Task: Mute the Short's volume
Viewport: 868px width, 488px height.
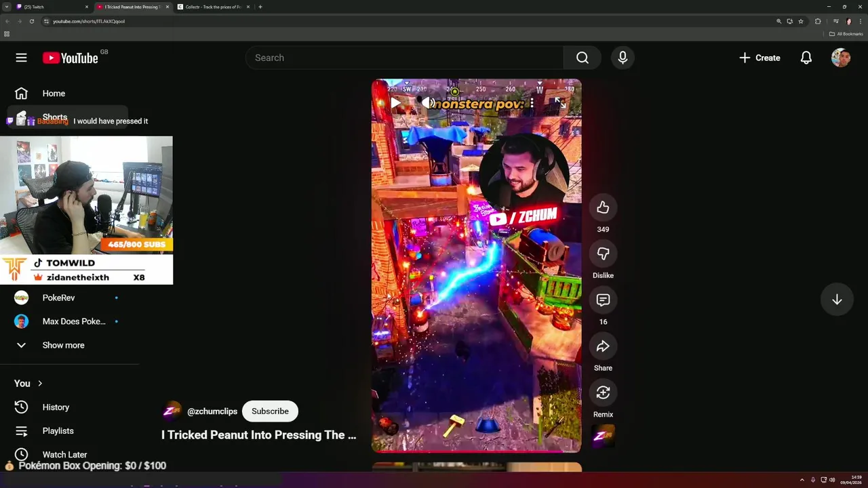Action: pos(428,103)
